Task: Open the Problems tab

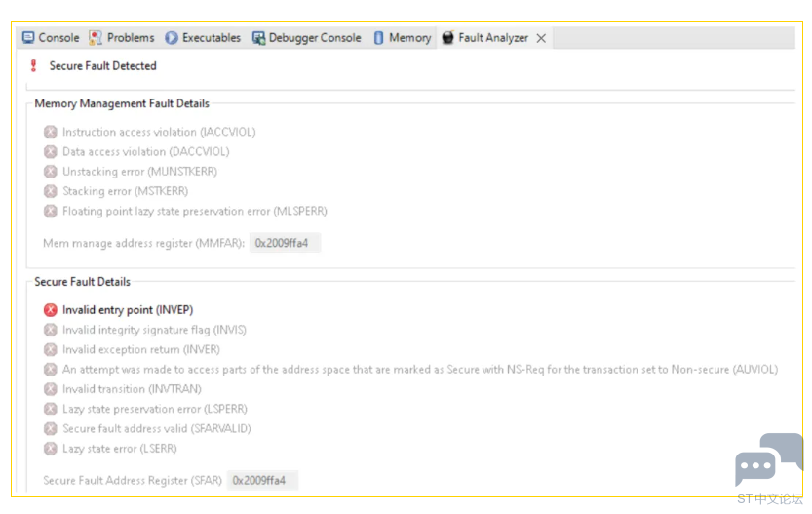Action: [x=122, y=38]
